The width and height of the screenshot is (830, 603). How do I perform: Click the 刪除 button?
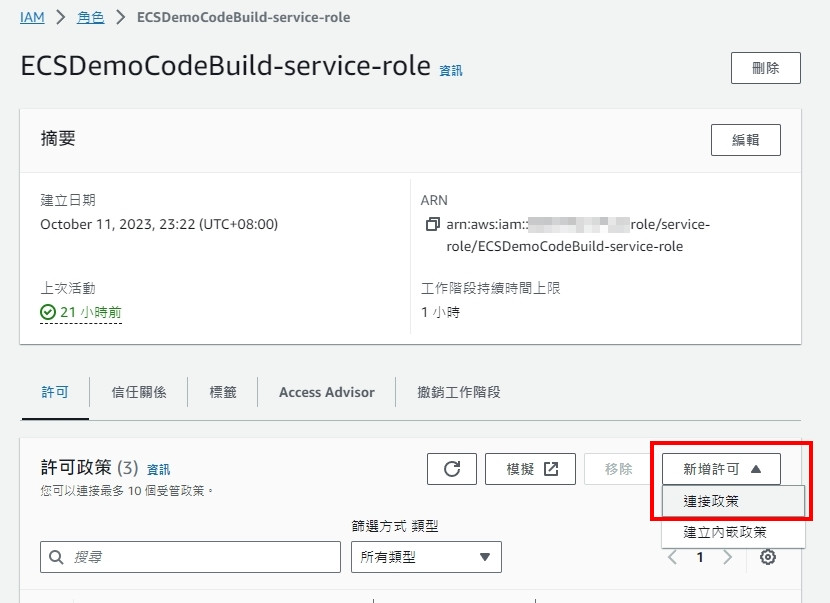765,68
